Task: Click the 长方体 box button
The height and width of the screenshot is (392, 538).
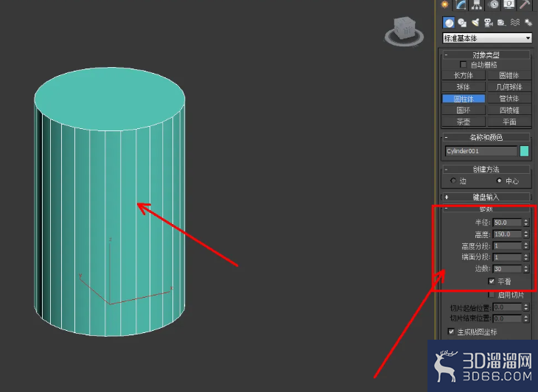Action: click(x=464, y=75)
